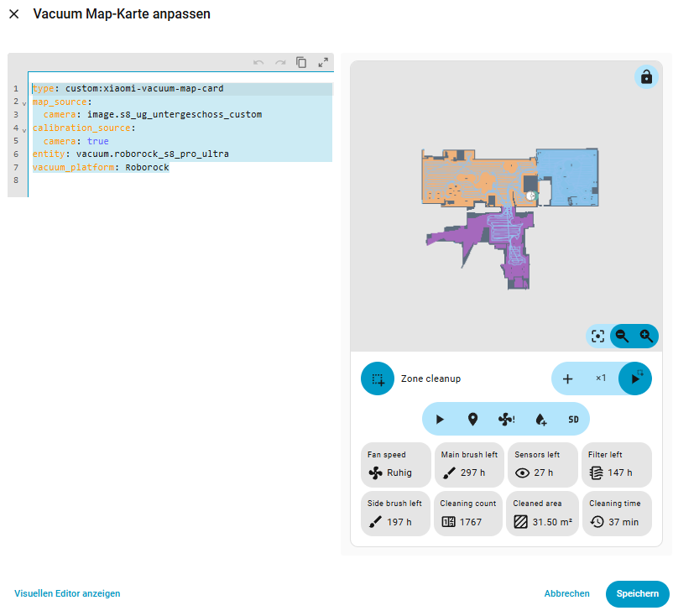Click the water drop plus icon
The height and width of the screenshot is (616, 673).
(x=540, y=419)
